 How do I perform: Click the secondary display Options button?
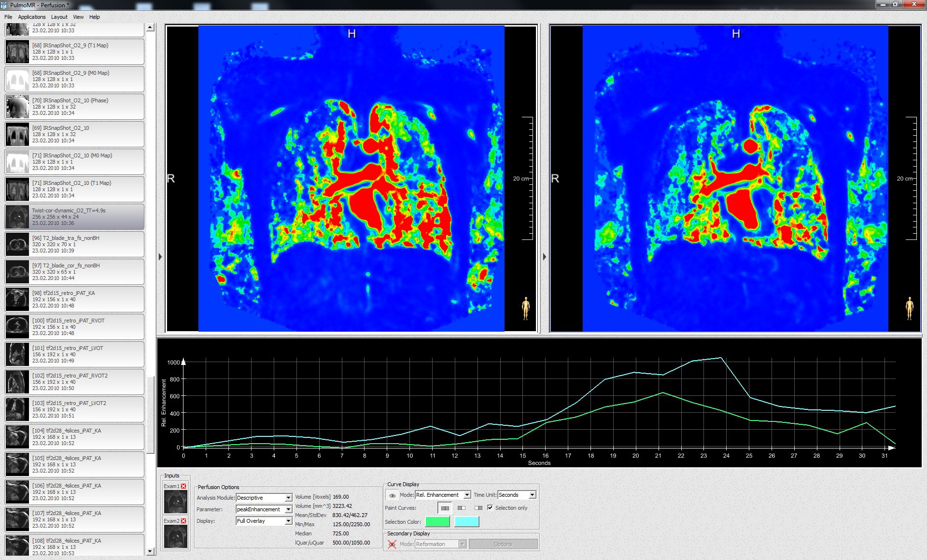point(503,544)
